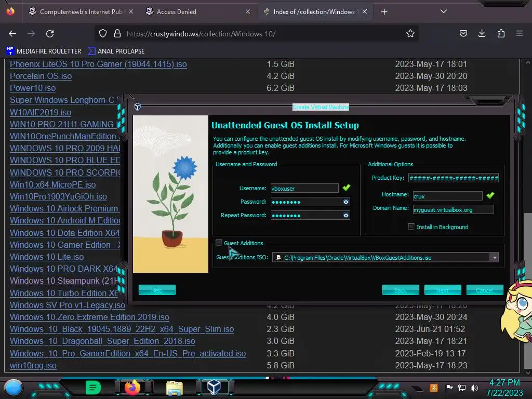Close the Computernewb's Internet Pub tab
Viewport: 532px width, 399px height.
click(x=131, y=11)
